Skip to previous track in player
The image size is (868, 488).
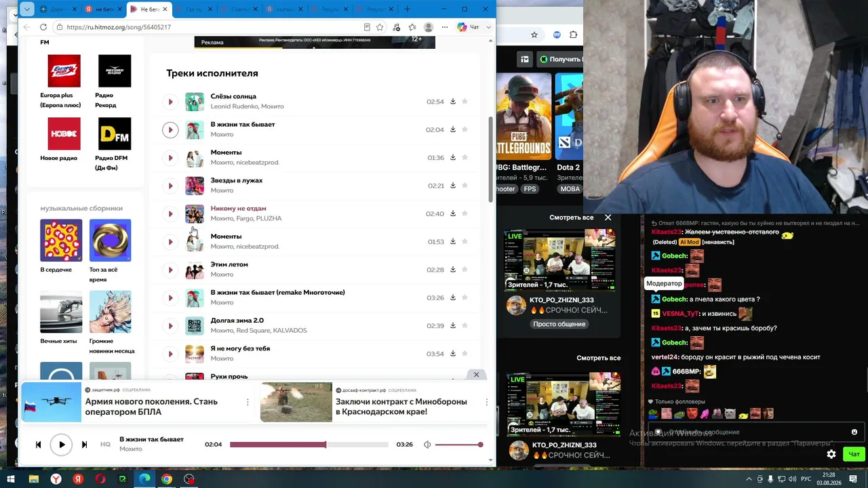click(x=38, y=445)
